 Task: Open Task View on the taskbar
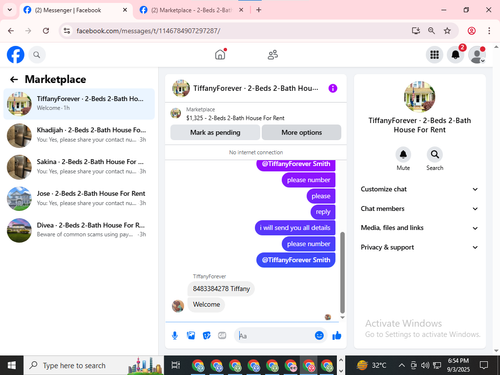coord(175,366)
